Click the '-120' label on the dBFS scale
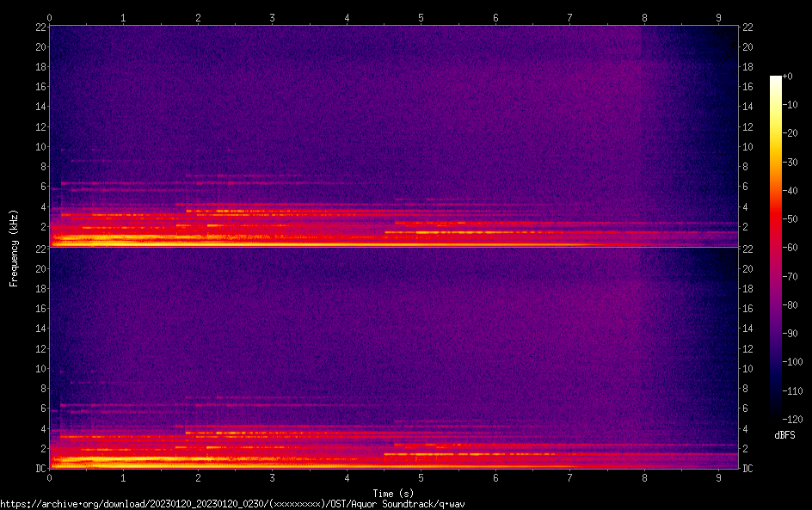The height and width of the screenshot is (510, 812). (x=796, y=419)
